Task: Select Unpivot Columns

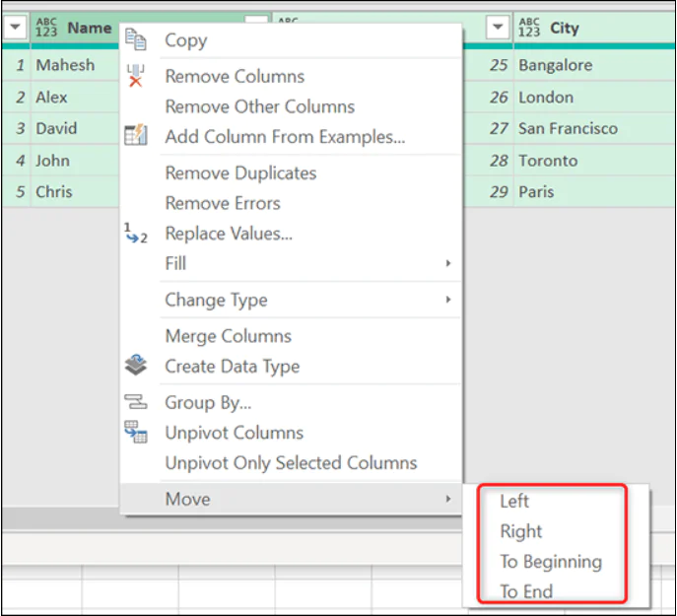Action: 291,433
